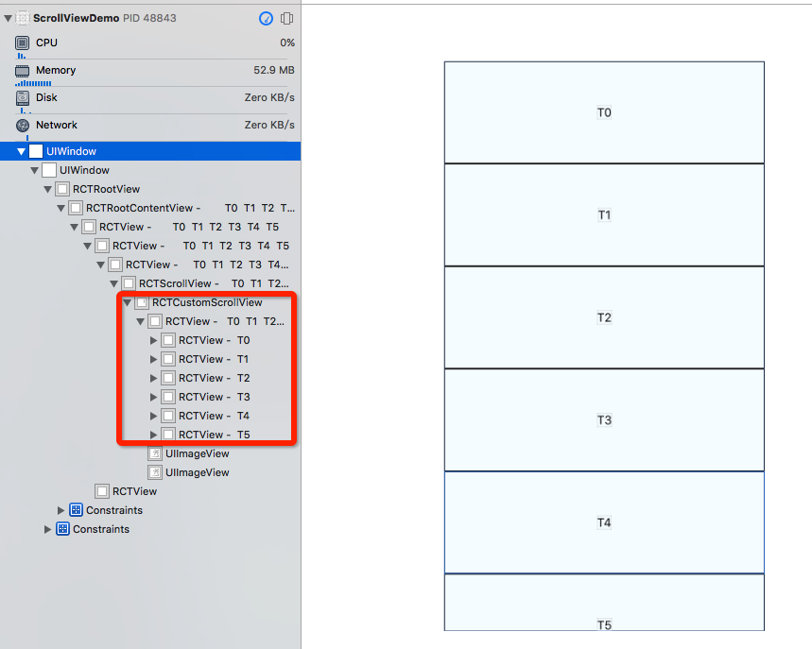Expand the RCTView - T5 row
The image size is (812, 649).
pyautogui.click(x=153, y=435)
